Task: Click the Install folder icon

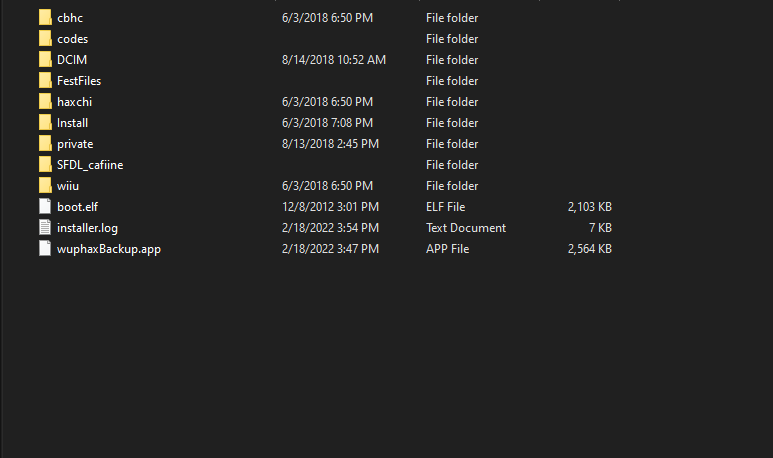Action: coord(45,123)
